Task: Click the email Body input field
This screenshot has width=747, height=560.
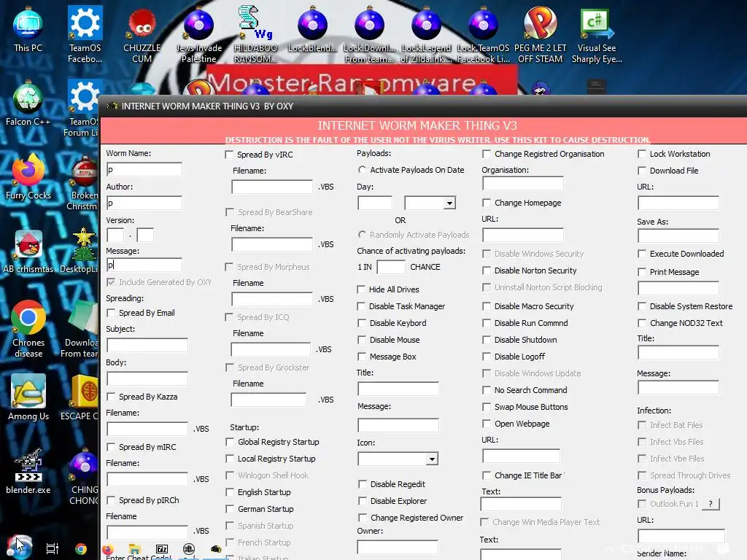Action: point(147,378)
